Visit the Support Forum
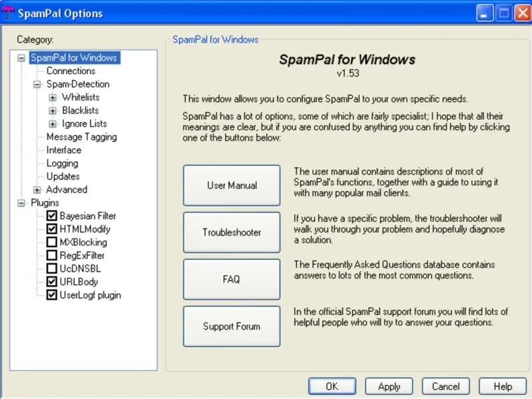The image size is (532, 399). 231,327
